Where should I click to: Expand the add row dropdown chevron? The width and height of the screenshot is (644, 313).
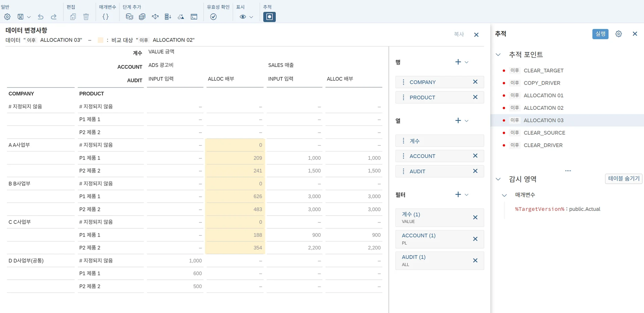pyautogui.click(x=467, y=62)
